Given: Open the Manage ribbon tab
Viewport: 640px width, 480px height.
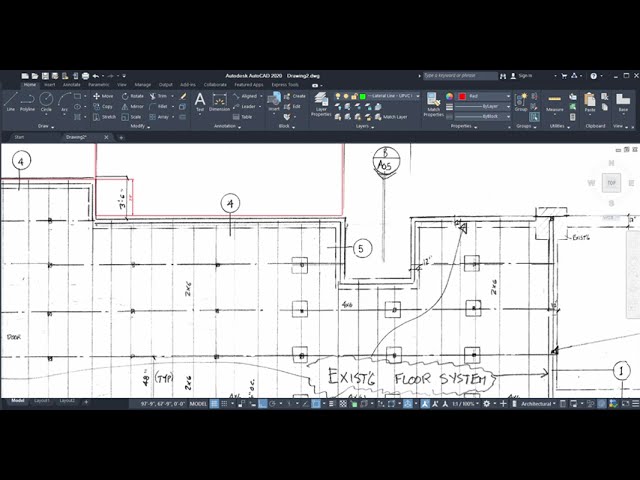Looking at the screenshot, I should tap(143, 85).
